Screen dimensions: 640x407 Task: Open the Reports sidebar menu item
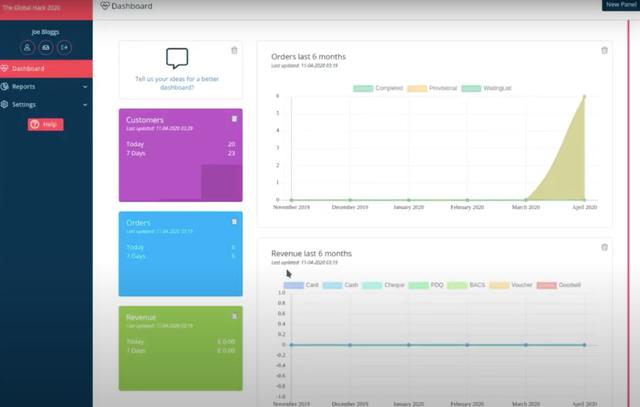(24, 87)
